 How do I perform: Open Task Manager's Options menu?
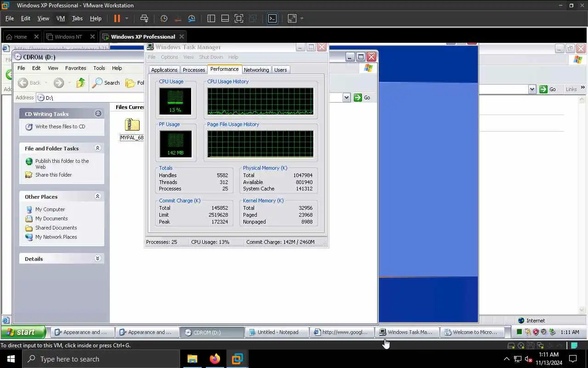point(169,57)
